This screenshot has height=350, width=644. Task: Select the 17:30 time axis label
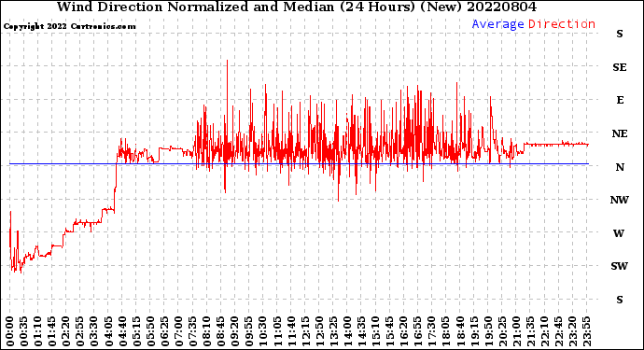[x=431, y=331]
